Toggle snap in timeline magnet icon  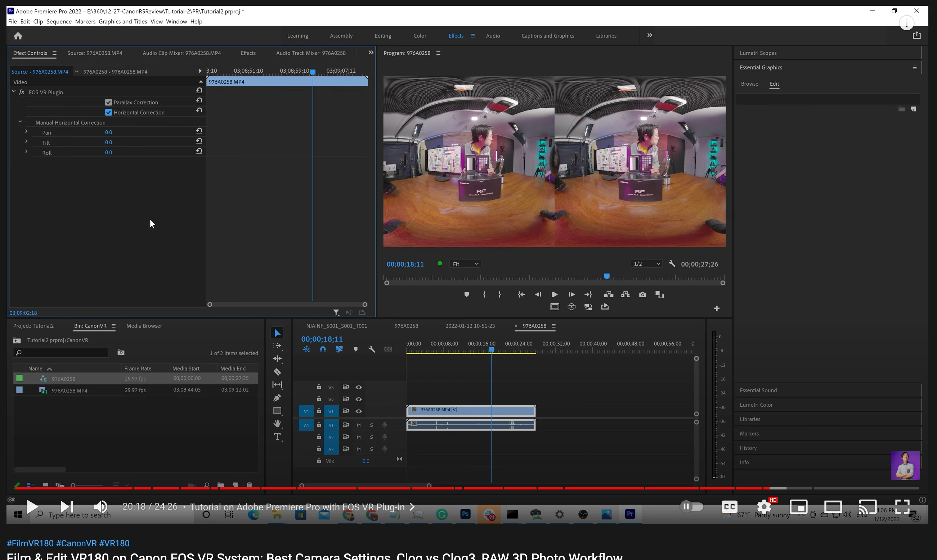click(x=323, y=349)
